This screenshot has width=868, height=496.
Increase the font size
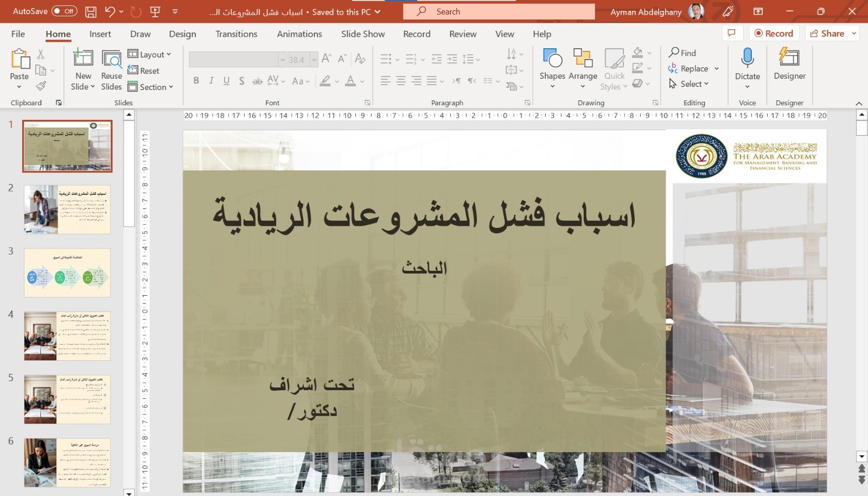[x=327, y=58]
